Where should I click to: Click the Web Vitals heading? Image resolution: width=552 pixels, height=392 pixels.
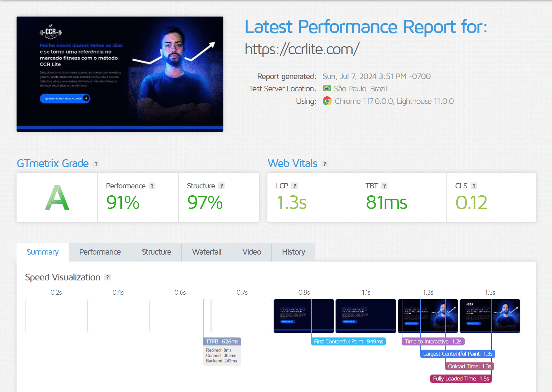tap(293, 164)
